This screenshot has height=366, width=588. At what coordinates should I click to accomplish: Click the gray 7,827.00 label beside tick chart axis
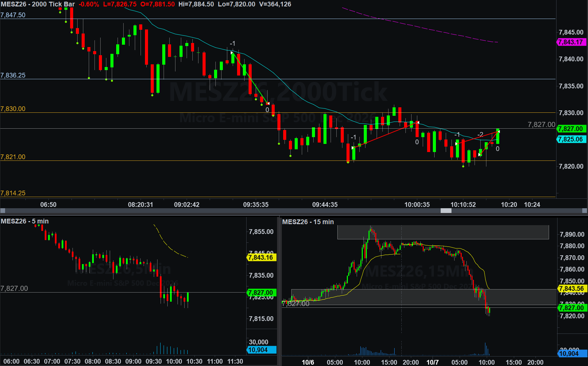[x=541, y=125]
